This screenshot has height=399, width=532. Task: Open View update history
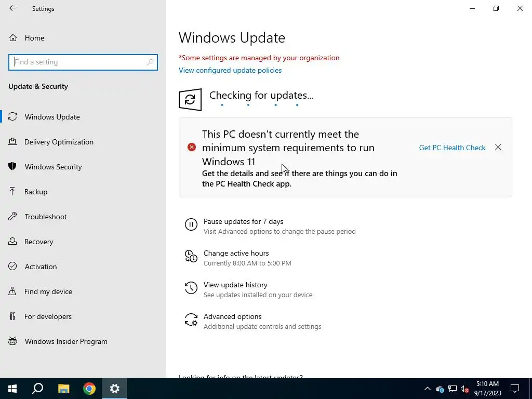(235, 285)
